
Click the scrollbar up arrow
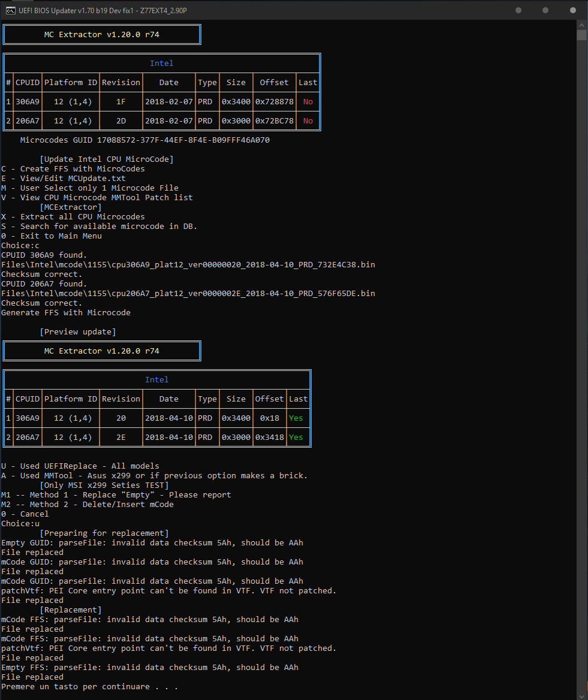581,25
